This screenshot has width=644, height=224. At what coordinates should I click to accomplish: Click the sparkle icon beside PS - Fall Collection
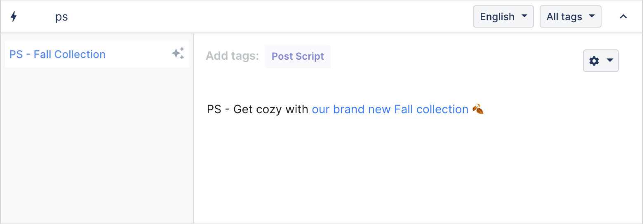coord(178,54)
